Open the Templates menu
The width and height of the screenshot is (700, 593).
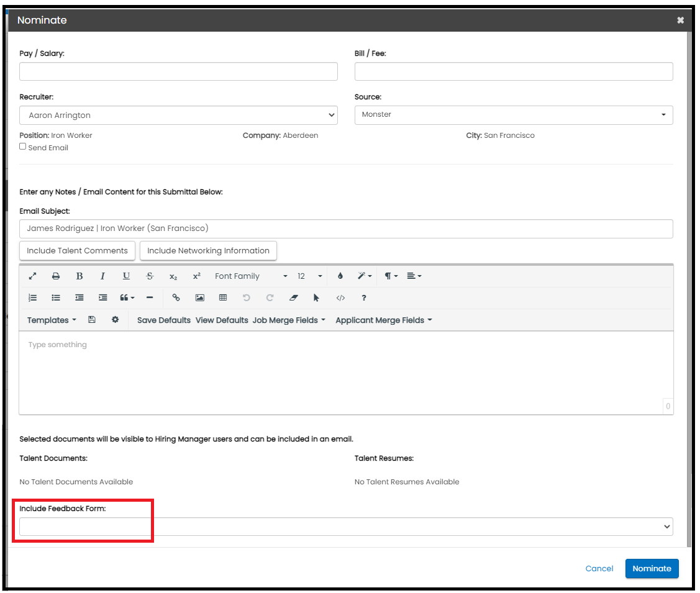point(52,320)
